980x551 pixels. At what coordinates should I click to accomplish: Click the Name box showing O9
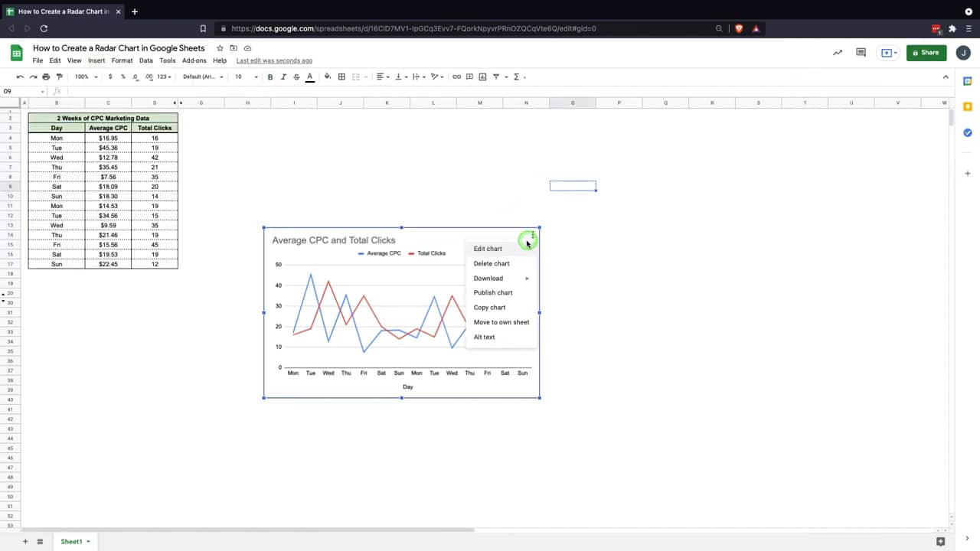pyautogui.click(x=23, y=91)
